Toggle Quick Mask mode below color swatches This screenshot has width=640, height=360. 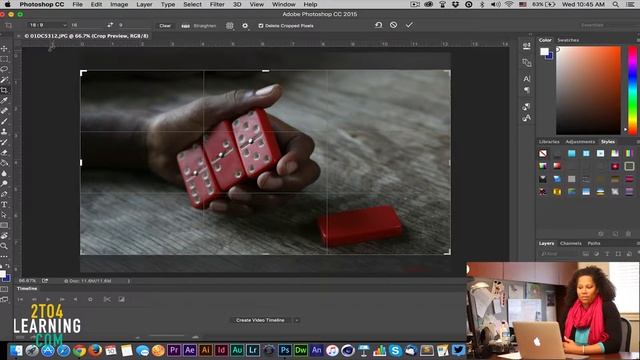coord(4,289)
